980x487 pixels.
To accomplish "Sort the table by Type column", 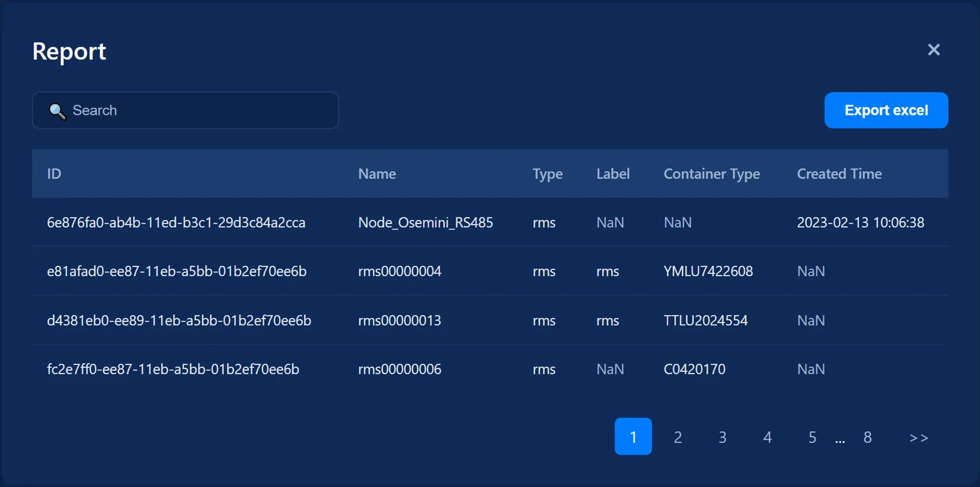I will click(547, 174).
